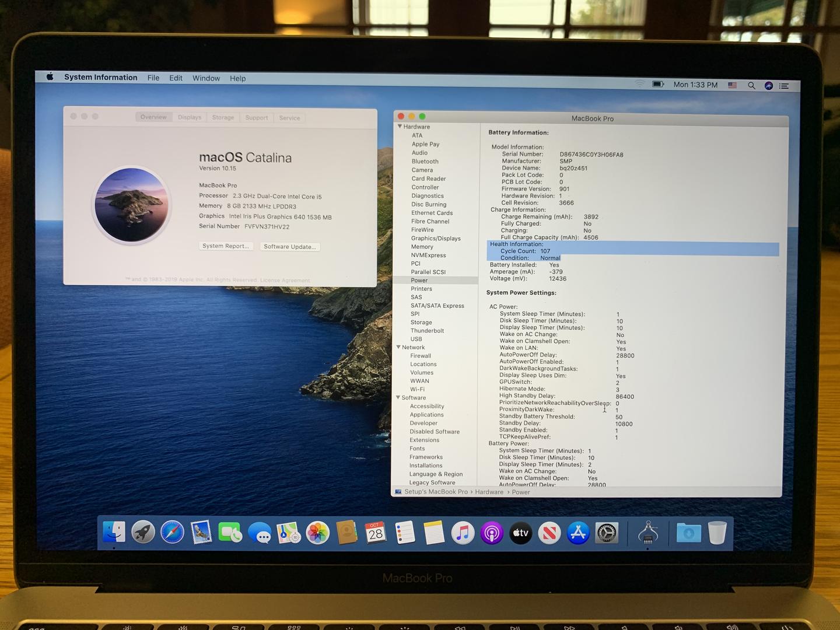Viewport: 840px width, 630px height.
Task: Open Downloads folder in Dock
Action: click(689, 533)
